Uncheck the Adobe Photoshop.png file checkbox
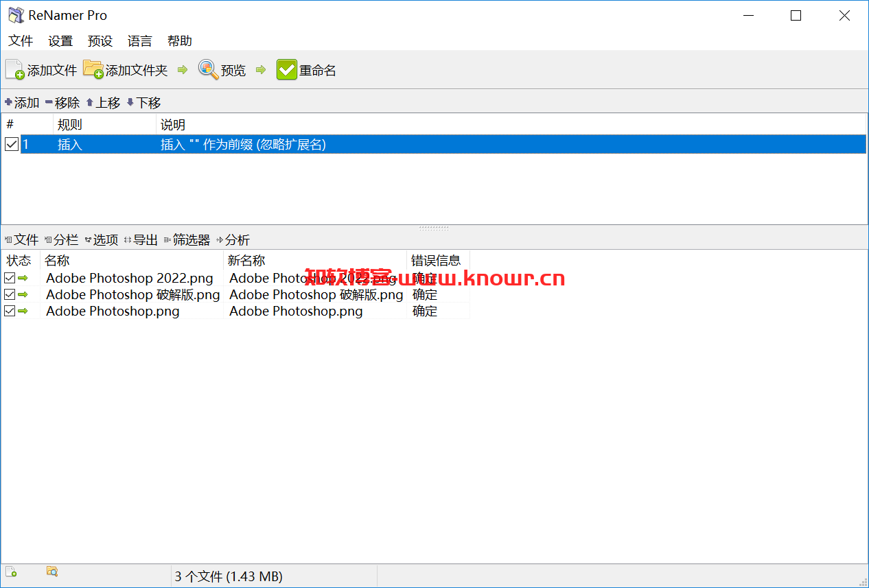 point(10,311)
